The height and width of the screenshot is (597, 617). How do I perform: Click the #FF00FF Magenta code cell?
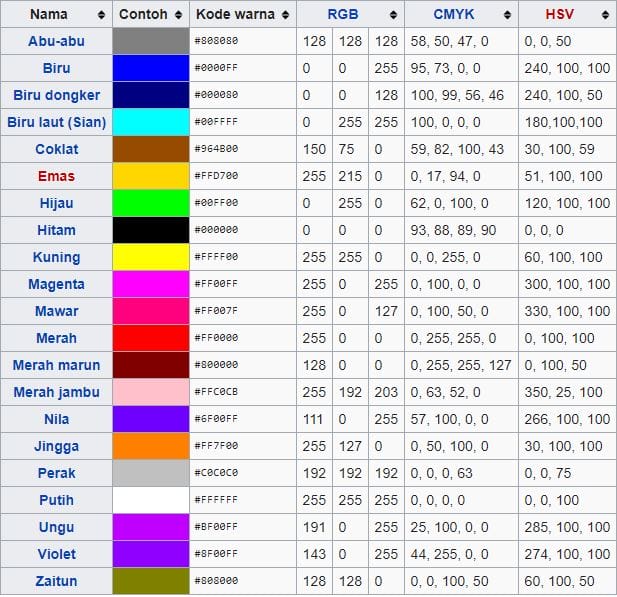(x=243, y=284)
